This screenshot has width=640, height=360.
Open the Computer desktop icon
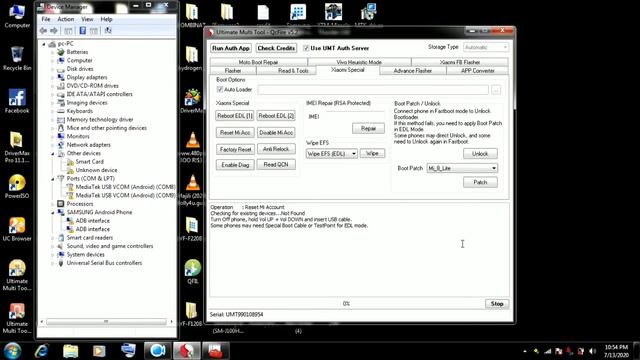(17, 16)
